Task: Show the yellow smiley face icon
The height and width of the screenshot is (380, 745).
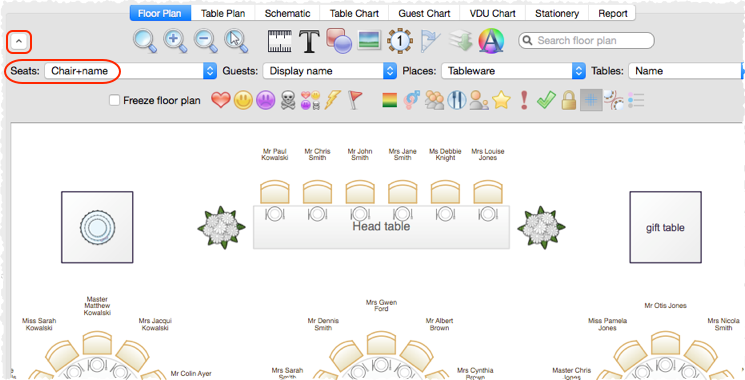Action: tap(243, 100)
